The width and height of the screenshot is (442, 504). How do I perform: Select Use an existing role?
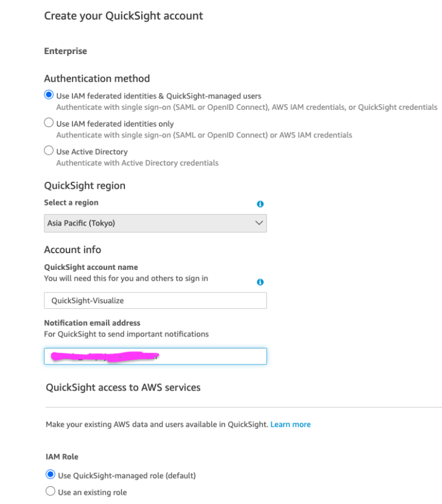48,492
